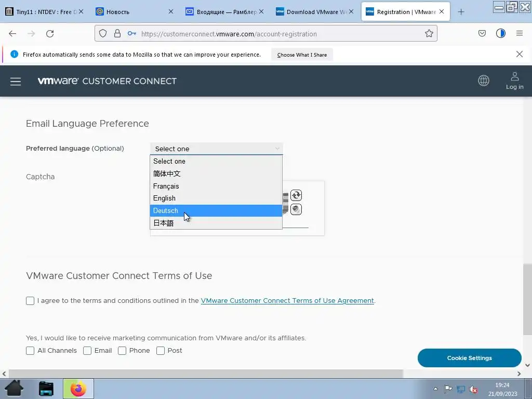Switch to the Tiny11 NTDEV tab
The width and height of the screenshot is (532, 399).
click(x=44, y=12)
